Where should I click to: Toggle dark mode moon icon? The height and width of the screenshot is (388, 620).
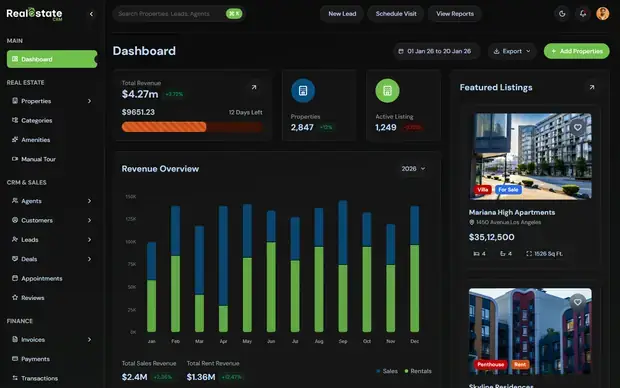[562, 14]
